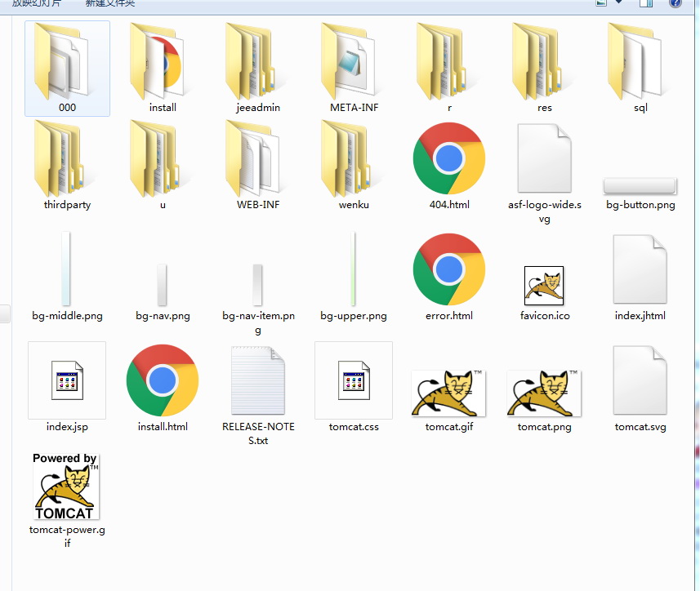Select the META-INF folder
This screenshot has height=591, width=700.
point(354,69)
